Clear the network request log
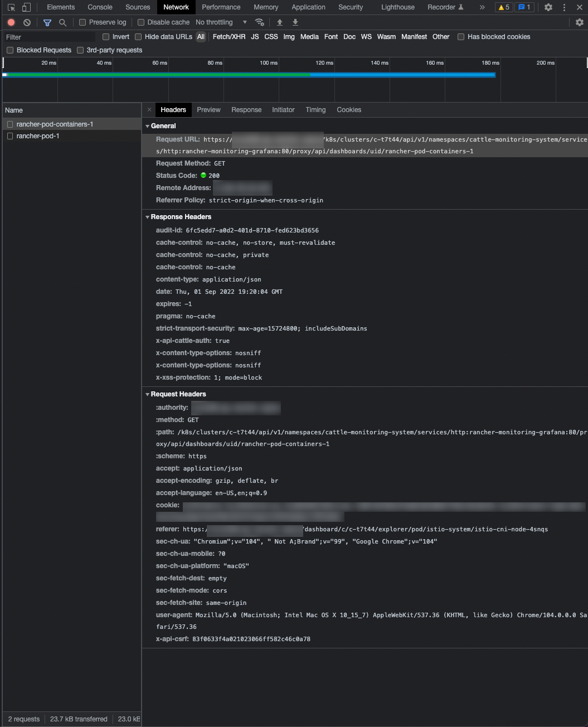This screenshot has width=588, height=727. point(26,22)
